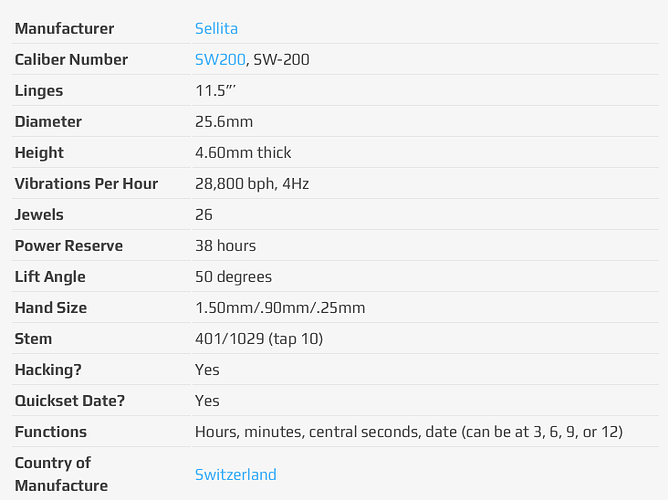Click the Manufacturer row label
The image size is (668, 500).
click(64, 29)
